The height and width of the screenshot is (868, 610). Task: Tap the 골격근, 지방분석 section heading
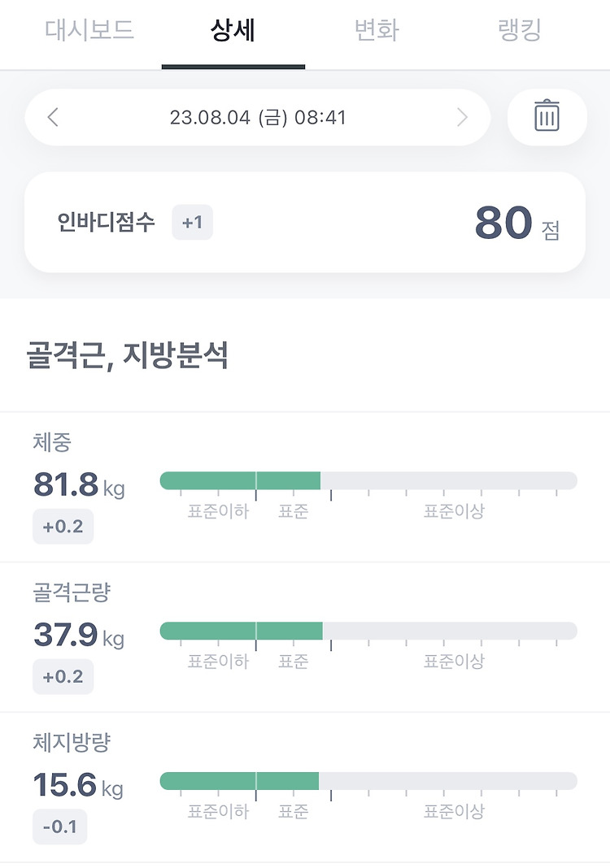(x=127, y=356)
